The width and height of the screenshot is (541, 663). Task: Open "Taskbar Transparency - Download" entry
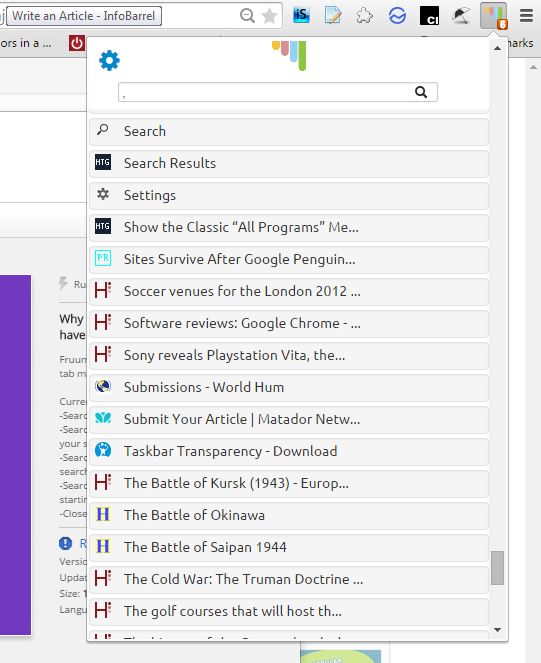289,452
